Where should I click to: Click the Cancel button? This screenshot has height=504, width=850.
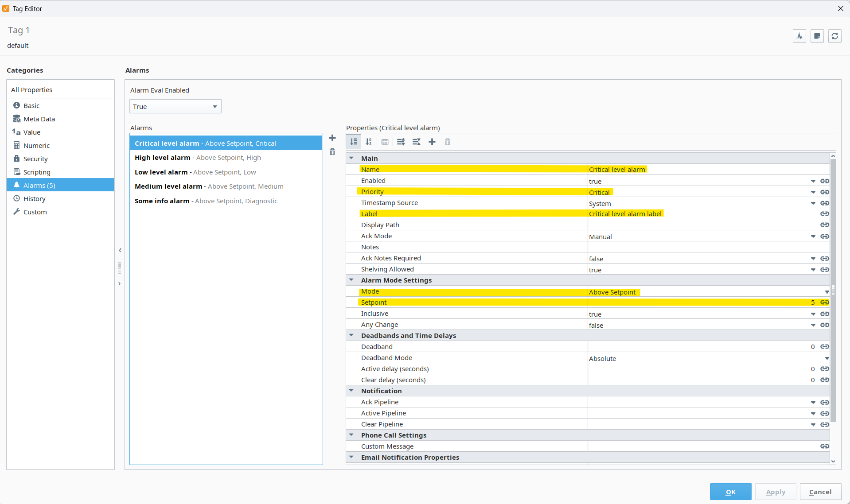(x=820, y=492)
